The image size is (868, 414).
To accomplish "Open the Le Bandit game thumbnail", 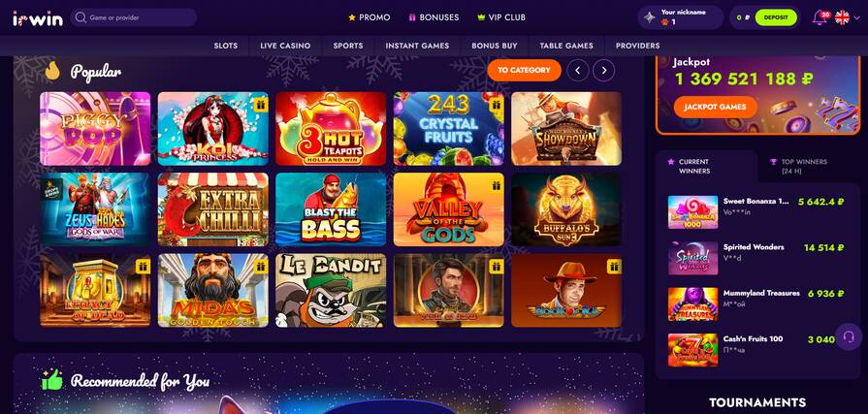I will tap(331, 291).
